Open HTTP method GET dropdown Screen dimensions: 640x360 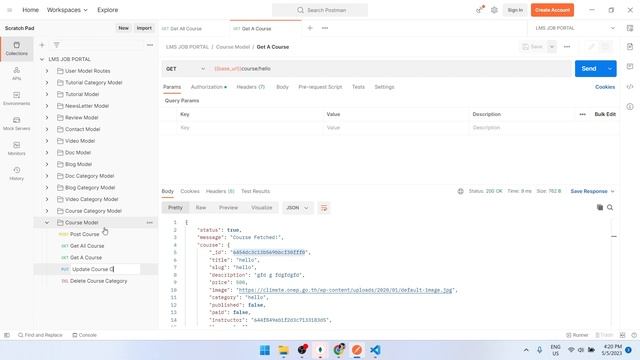pyautogui.click(x=185, y=69)
